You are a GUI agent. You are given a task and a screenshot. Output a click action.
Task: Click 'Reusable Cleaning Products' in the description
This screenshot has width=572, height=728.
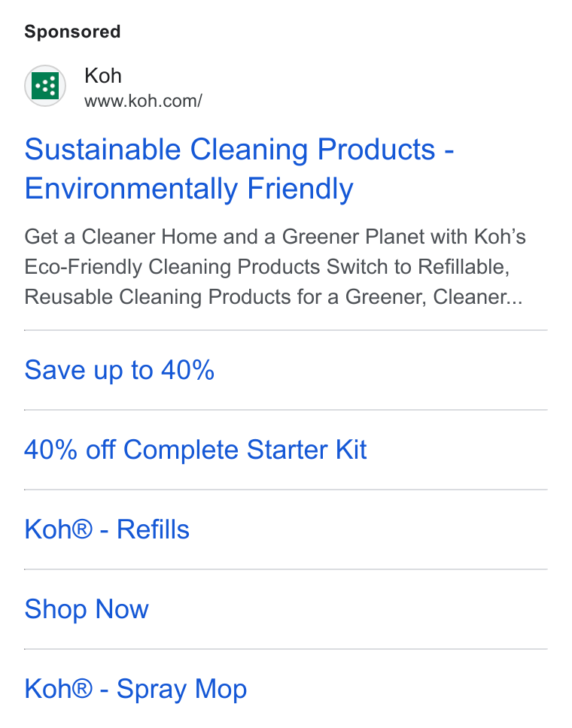[157, 297]
